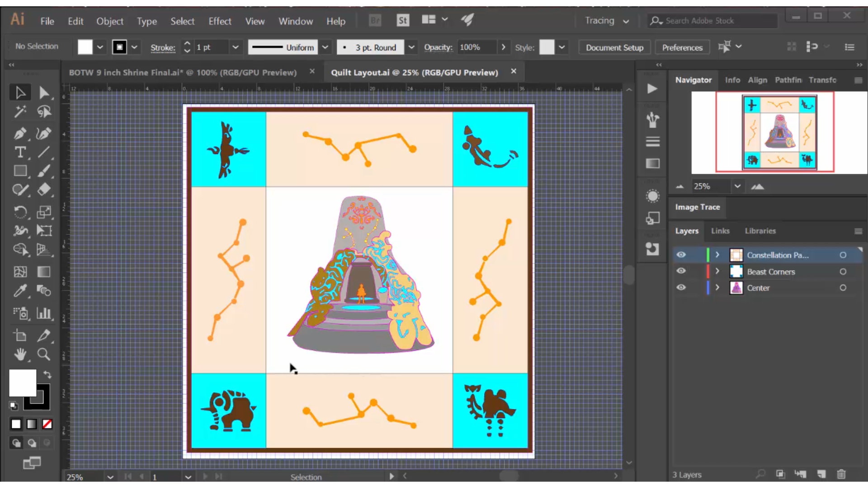Expand the Beast Corners layer
Image resolution: width=868 pixels, height=488 pixels.
coord(717,271)
